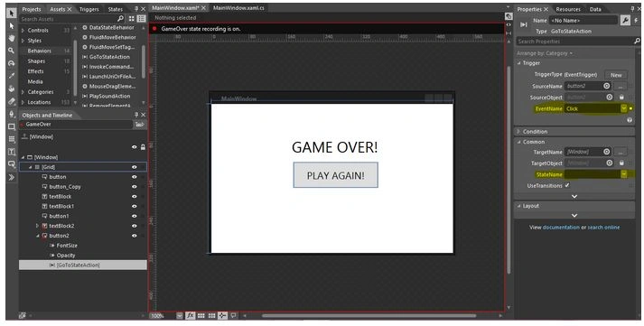Viewport: 644px width, 326px height.
Task: Collapse the Trigger section
Action: tap(519, 63)
